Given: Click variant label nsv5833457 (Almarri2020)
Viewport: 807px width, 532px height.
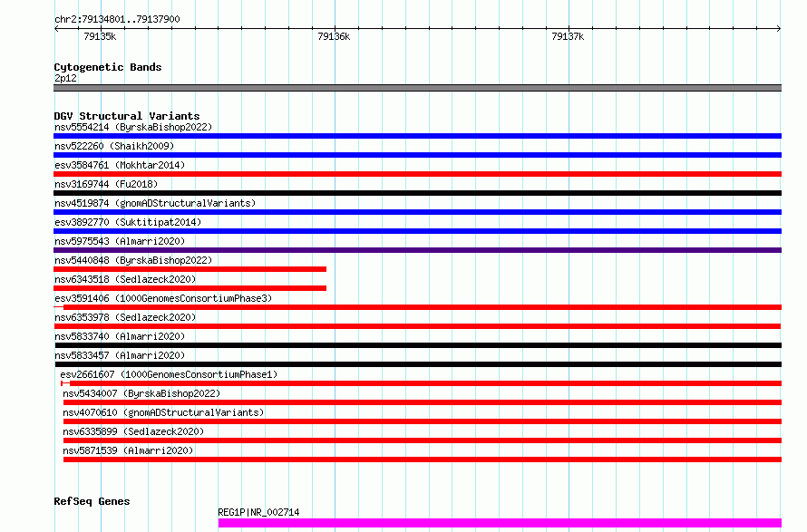Looking at the screenshot, I should tap(120, 355).
